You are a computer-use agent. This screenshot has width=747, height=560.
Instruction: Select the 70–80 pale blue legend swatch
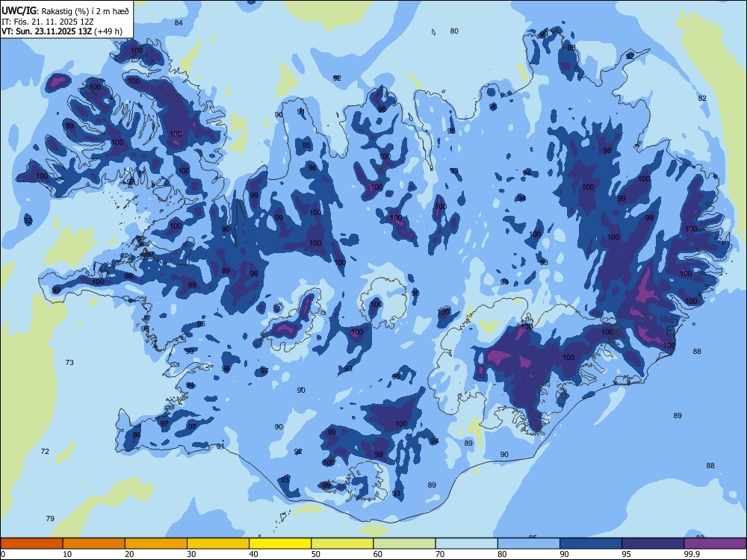(x=467, y=544)
